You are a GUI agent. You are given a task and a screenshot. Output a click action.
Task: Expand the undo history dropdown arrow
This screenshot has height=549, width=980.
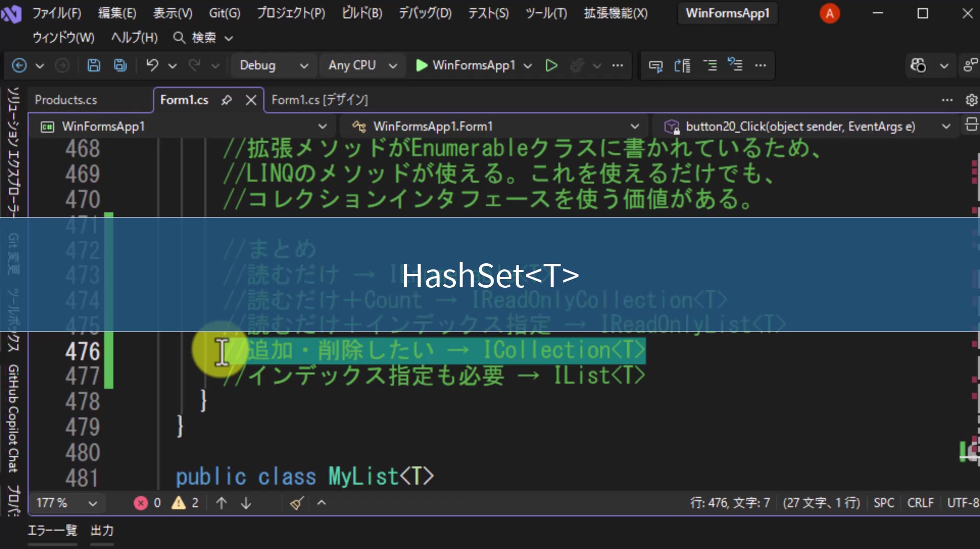click(173, 65)
